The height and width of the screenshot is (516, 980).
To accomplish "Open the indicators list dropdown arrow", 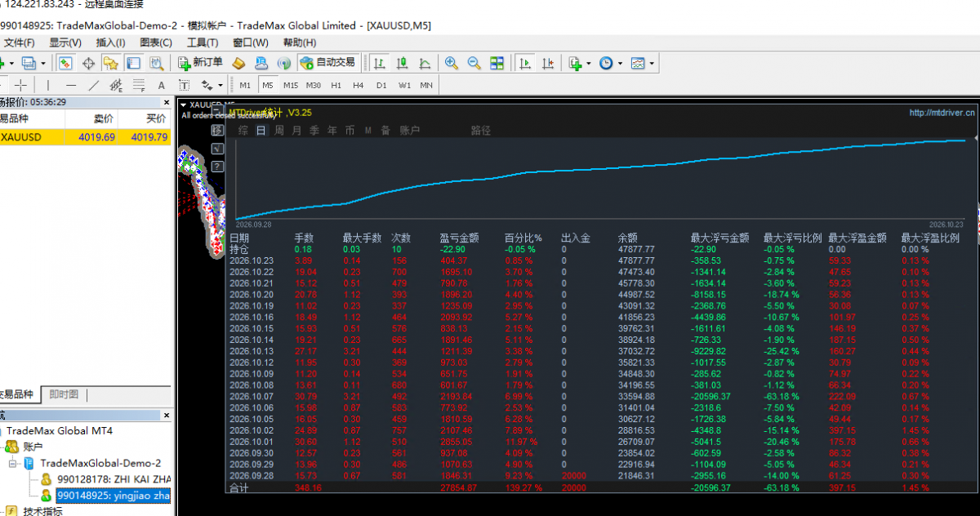I will point(589,63).
